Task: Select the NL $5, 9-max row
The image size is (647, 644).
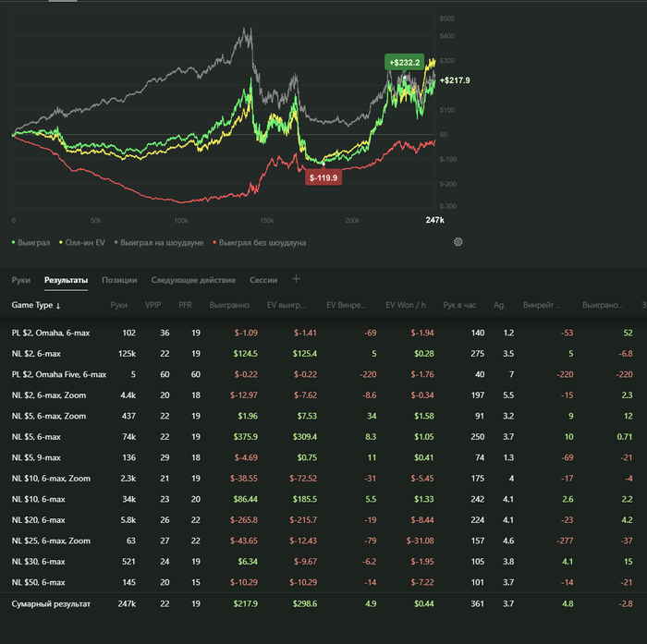Action: [x=323, y=457]
